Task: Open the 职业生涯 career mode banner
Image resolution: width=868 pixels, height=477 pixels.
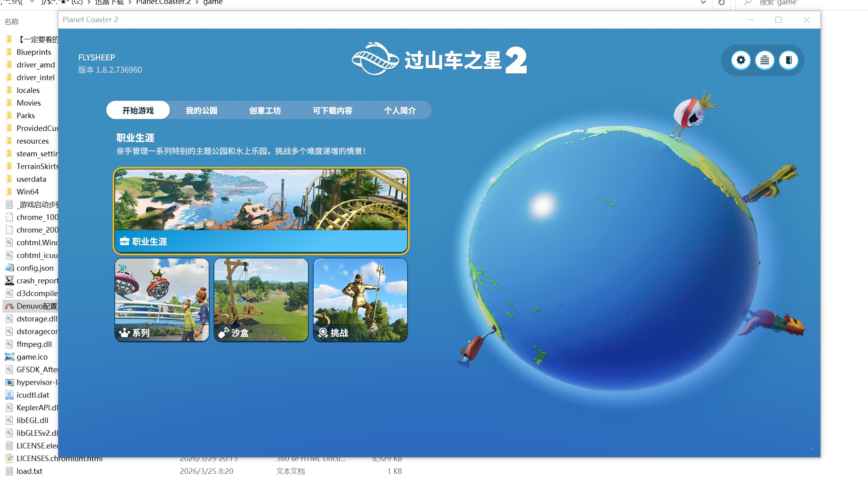Action: tap(261, 211)
